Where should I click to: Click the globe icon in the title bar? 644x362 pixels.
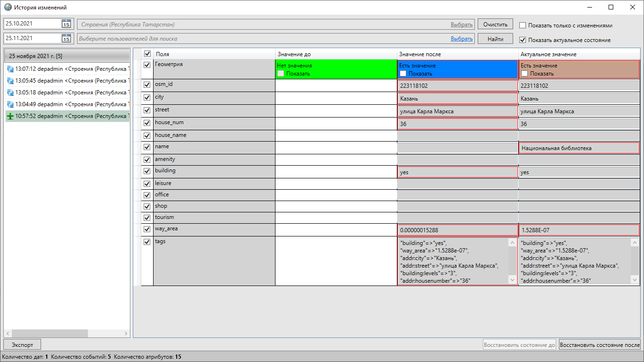click(8, 8)
